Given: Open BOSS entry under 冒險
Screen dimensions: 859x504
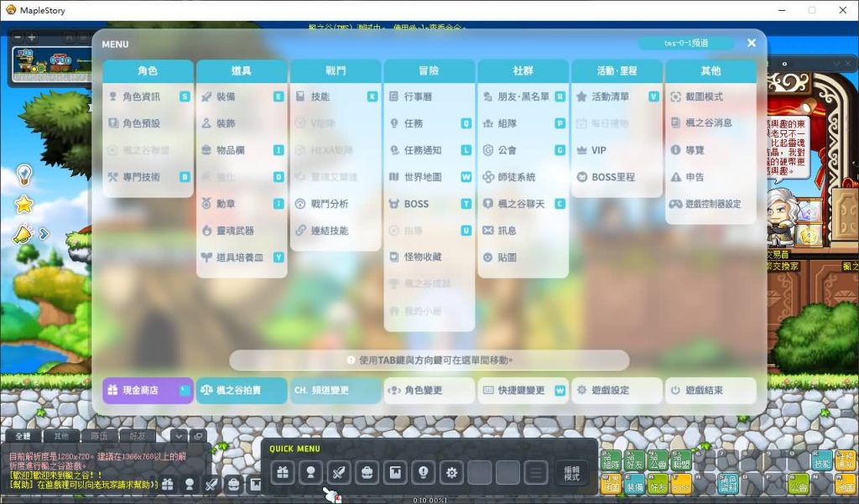Looking at the screenshot, I should [x=429, y=204].
